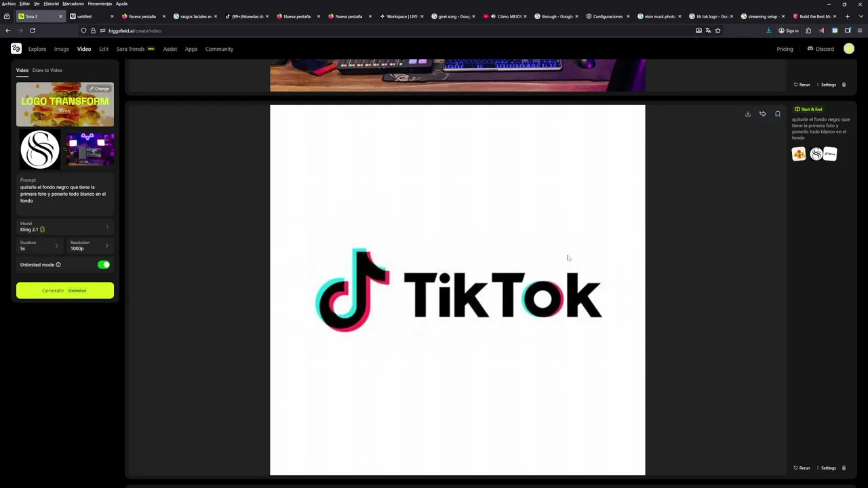Click the prompt text field
The height and width of the screenshot is (488, 868).
pyautogui.click(x=65, y=194)
